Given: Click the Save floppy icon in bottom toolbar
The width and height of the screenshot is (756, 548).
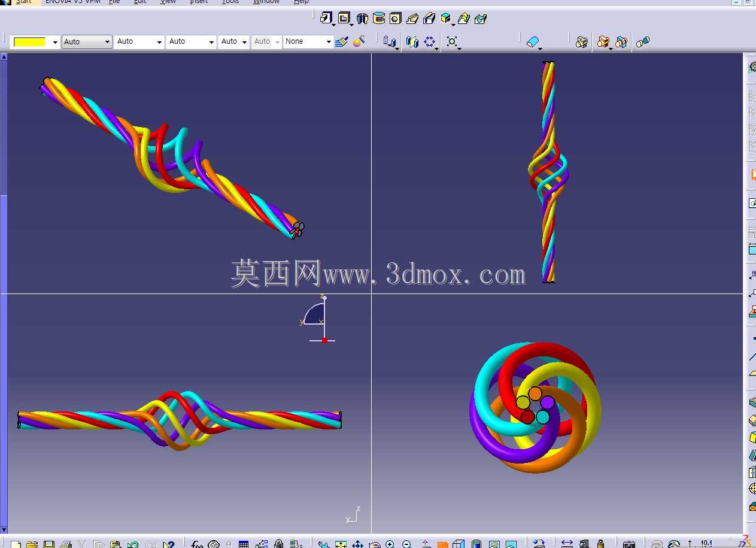Looking at the screenshot, I should click(49, 544).
